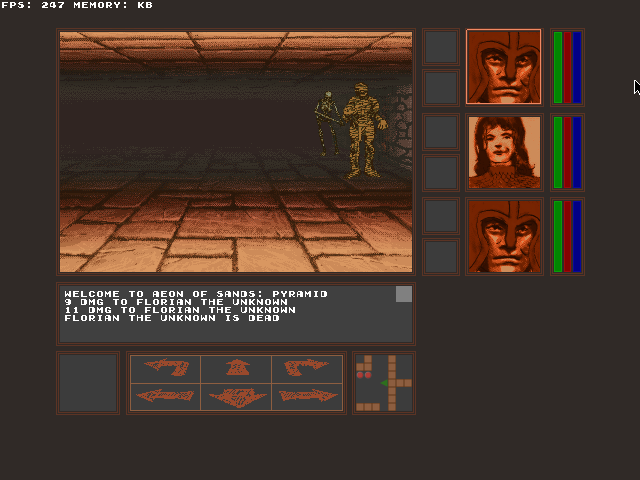Click the skeleton behind the mummy
The image size is (640, 480).
327,122
